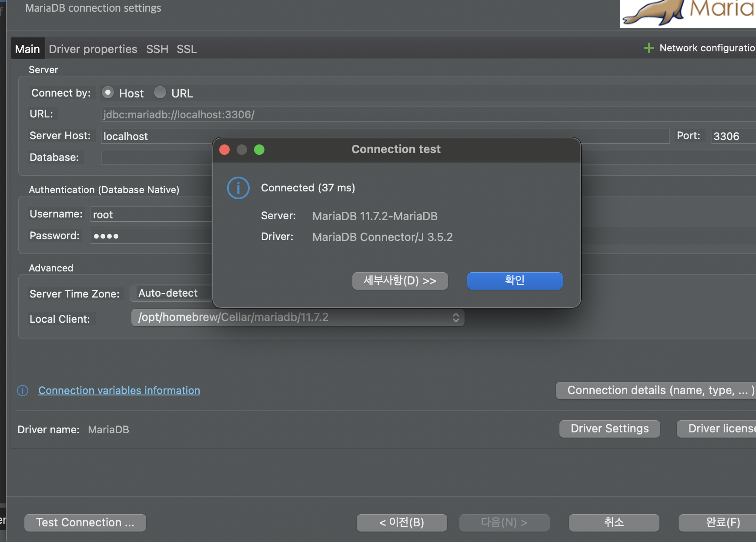Click the 'MariaDB Connector/J 3.5.2' driver text
This screenshot has width=756, height=542.
tap(383, 237)
